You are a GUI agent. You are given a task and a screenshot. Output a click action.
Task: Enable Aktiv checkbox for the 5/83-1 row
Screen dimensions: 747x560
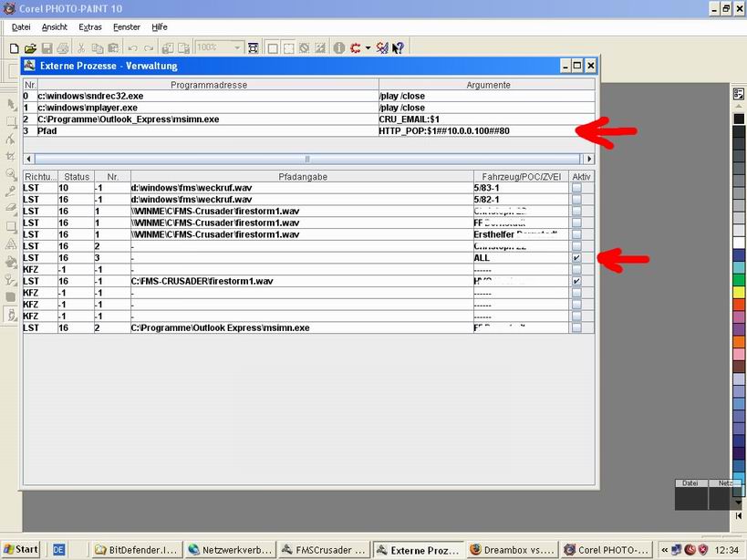[x=576, y=187]
